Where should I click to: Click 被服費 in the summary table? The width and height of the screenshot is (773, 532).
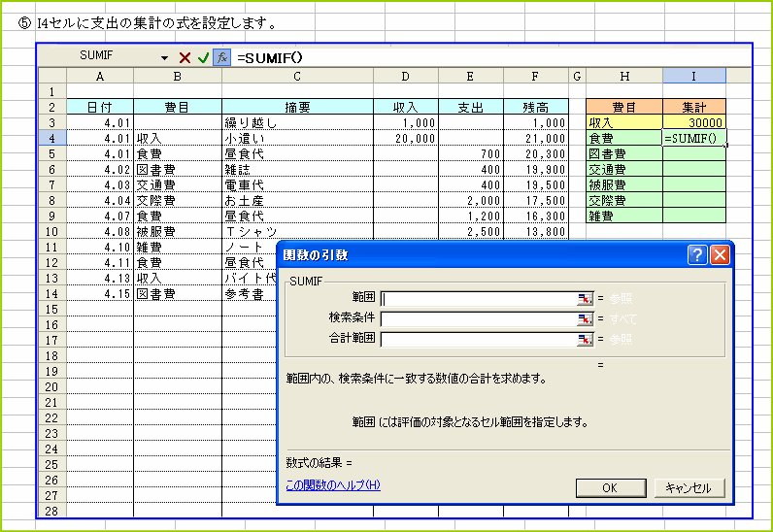coord(624,184)
